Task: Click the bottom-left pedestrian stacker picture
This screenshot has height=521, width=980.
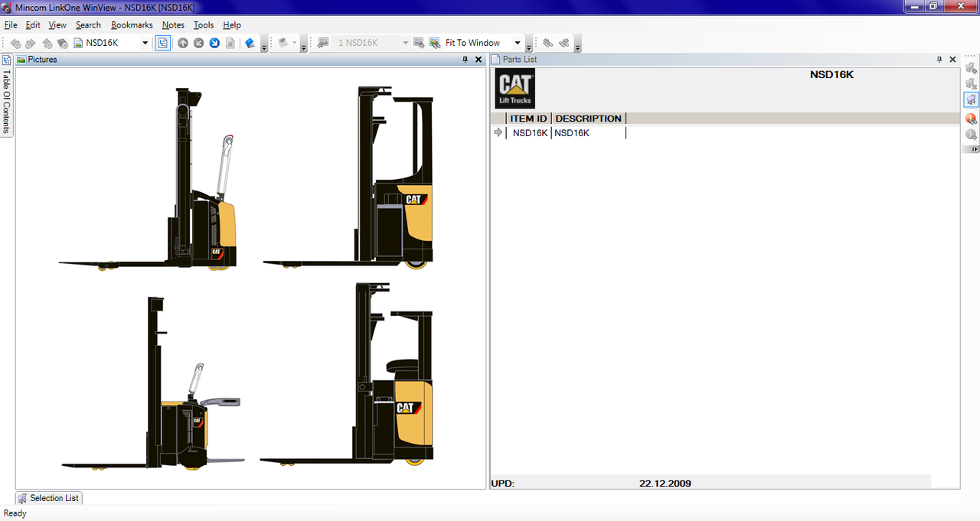Action: tap(153, 383)
